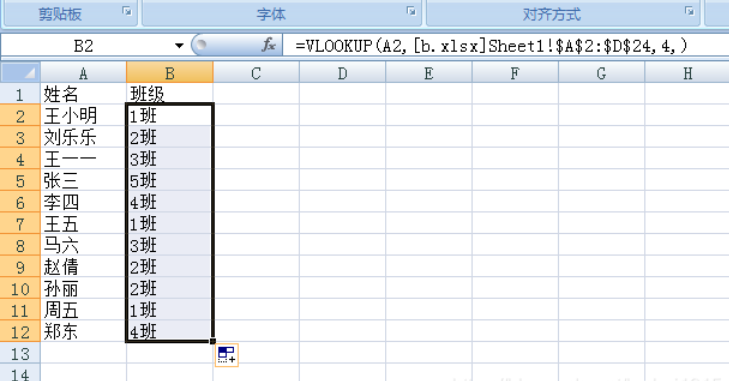
Task: Click cell containing 王小明
Action: click(83, 116)
